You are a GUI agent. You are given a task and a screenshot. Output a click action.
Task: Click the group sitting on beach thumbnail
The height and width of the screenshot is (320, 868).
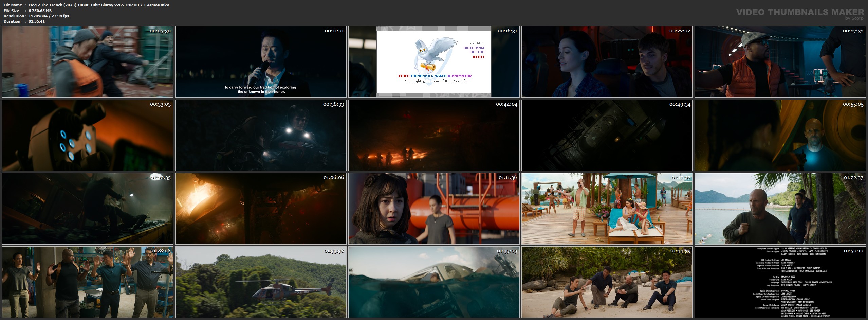tap(607, 282)
